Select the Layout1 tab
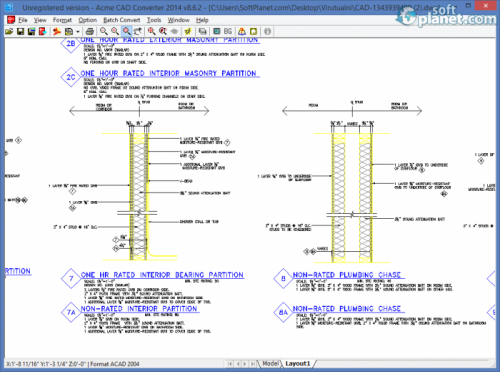 (298, 363)
